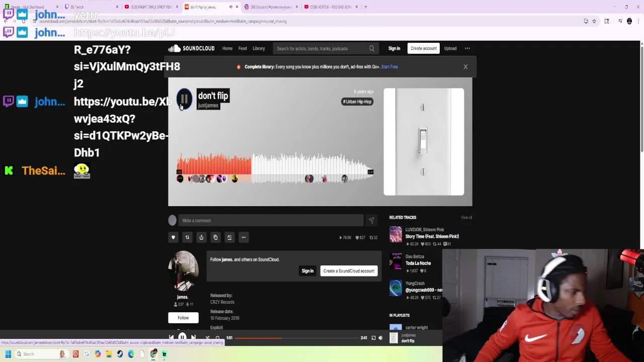Copy the track link

click(x=215, y=237)
